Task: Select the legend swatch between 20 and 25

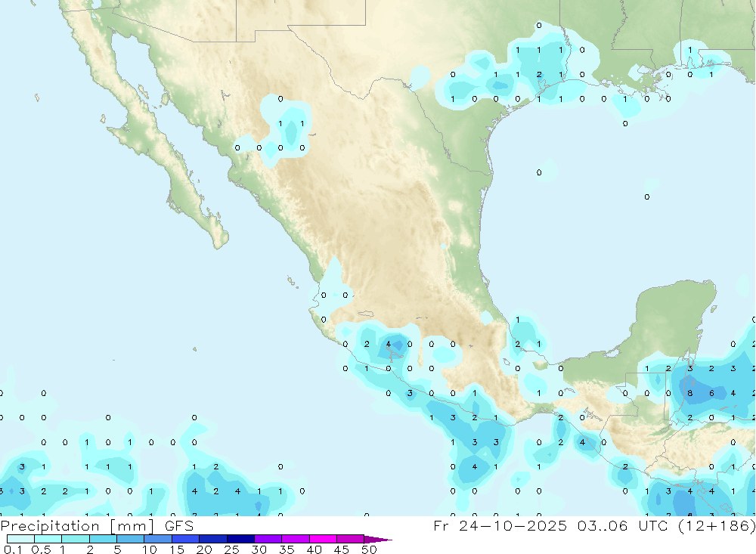Action: [x=213, y=539]
